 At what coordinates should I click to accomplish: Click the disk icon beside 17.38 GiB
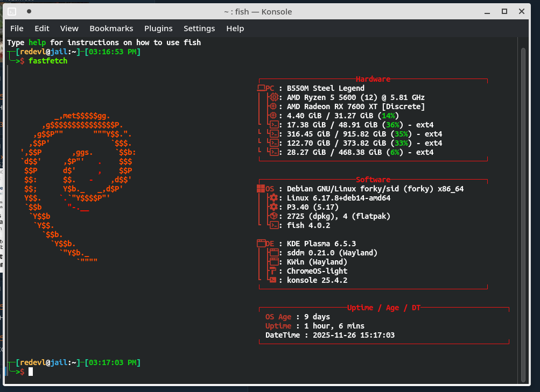(x=274, y=125)
